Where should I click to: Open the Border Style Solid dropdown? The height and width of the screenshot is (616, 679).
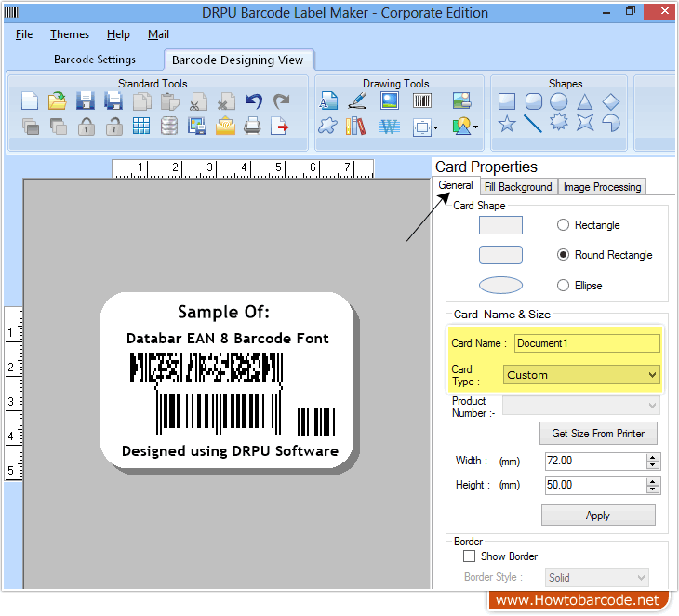coord(597,578)
